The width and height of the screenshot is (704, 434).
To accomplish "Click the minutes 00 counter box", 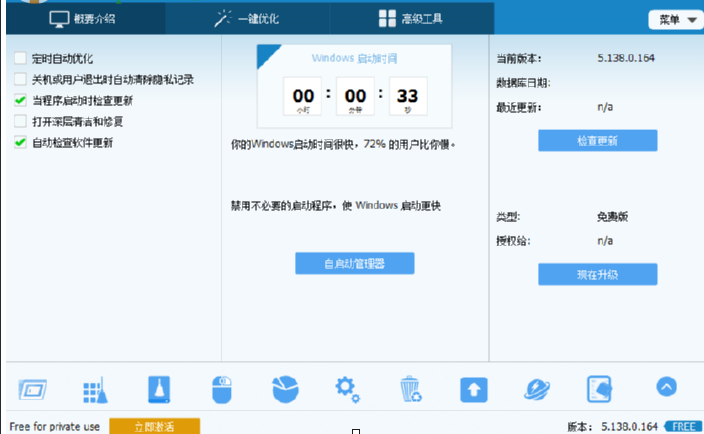I will (x=355, y=96).
